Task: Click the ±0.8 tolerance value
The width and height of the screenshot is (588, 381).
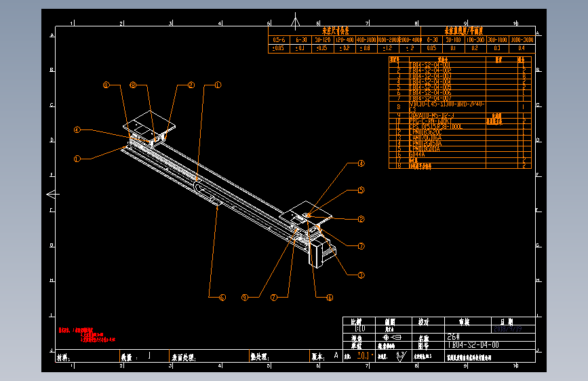Action: pyautogui.click(x=366, y=48)
